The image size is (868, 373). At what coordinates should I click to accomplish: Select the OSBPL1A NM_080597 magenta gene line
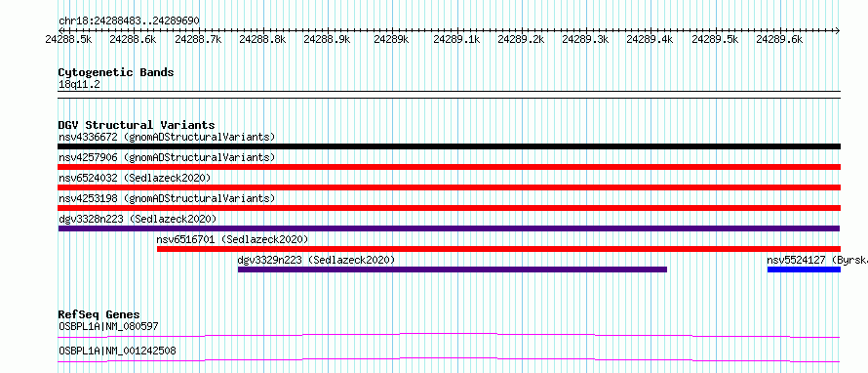pyautogui.click(x=449, y=335)
